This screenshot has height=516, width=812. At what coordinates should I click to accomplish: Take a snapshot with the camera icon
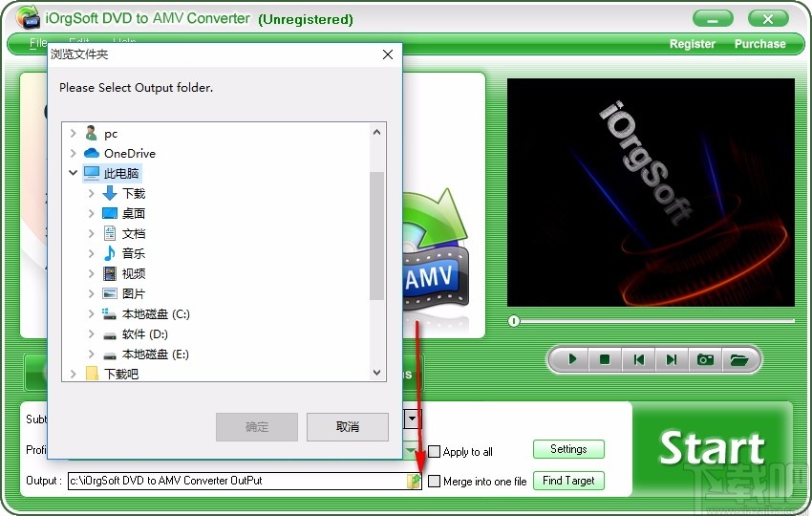[705, 359]
